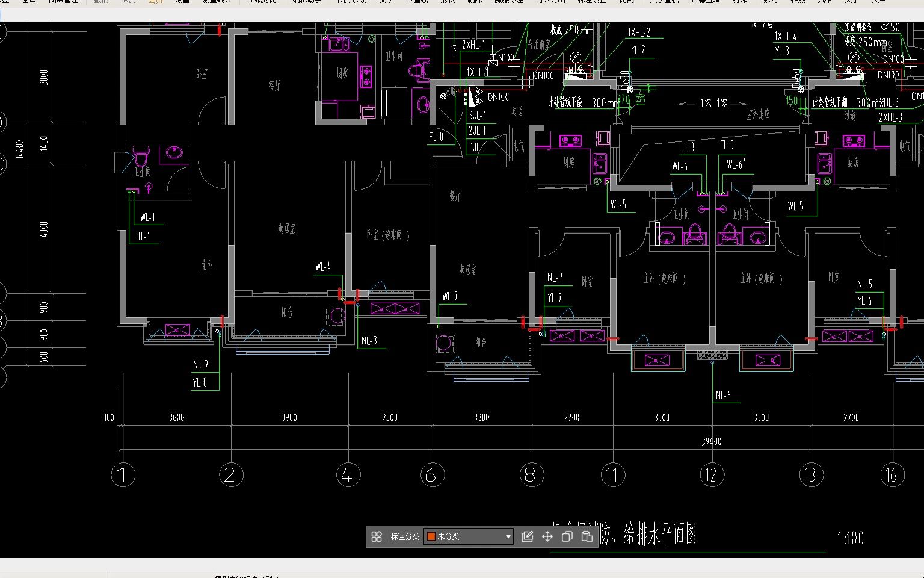The width and height of the screenshot is (924, 578).
Task: Click the 1XHL-2 hydrant riser label
Action: [639, 33]
